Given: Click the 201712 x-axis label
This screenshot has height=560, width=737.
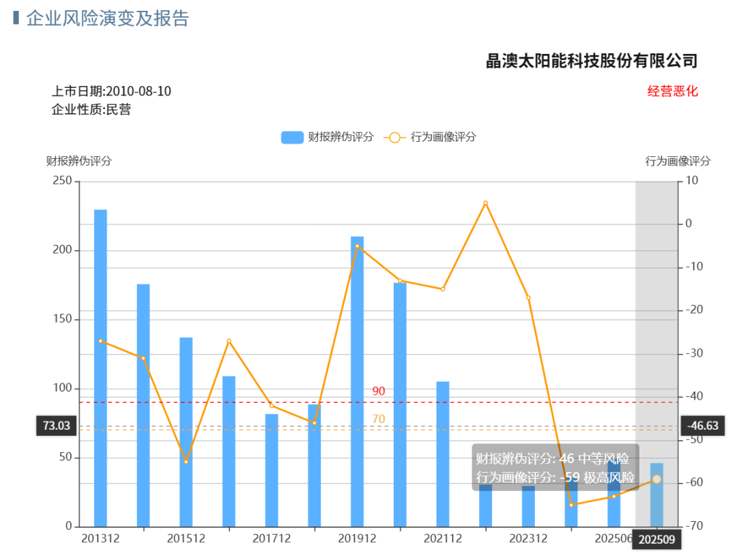Looking at the screenshot, I should coord(272,538).
